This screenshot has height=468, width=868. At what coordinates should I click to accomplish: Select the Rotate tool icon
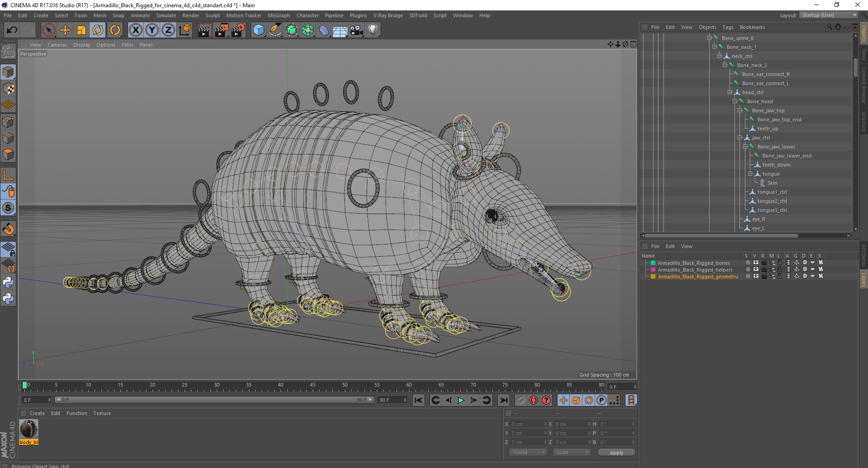pyautogui.click(x=98, y=30)
